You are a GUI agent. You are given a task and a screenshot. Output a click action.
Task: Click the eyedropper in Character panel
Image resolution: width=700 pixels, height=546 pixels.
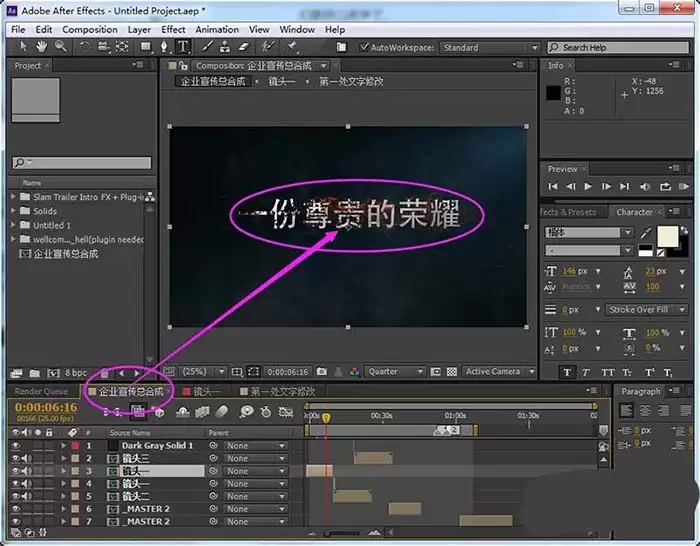(645, 232)
